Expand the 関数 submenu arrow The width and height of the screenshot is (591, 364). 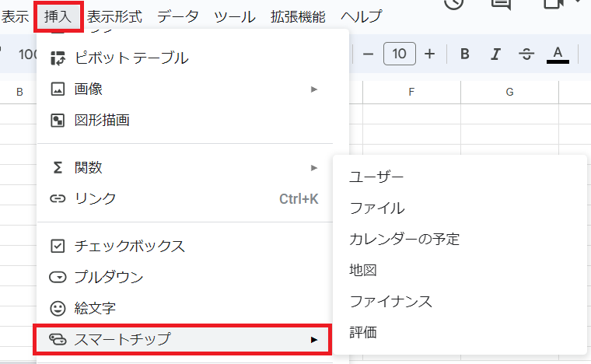click(x=314, y=167)
